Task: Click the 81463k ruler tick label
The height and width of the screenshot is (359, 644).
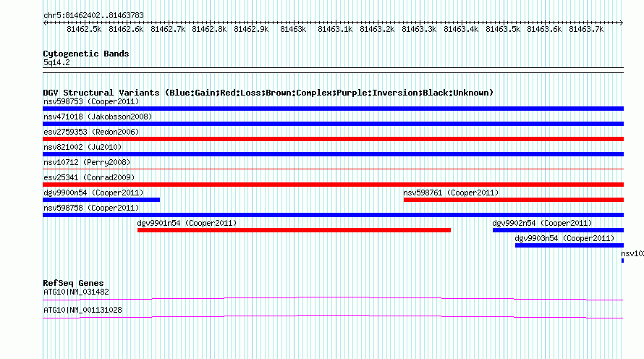Action: tap(293, 29)
